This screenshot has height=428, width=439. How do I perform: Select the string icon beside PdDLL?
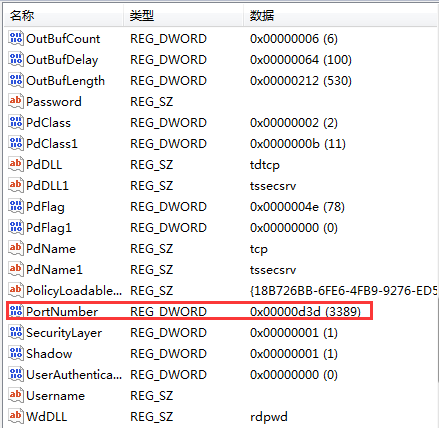(16, 164)
